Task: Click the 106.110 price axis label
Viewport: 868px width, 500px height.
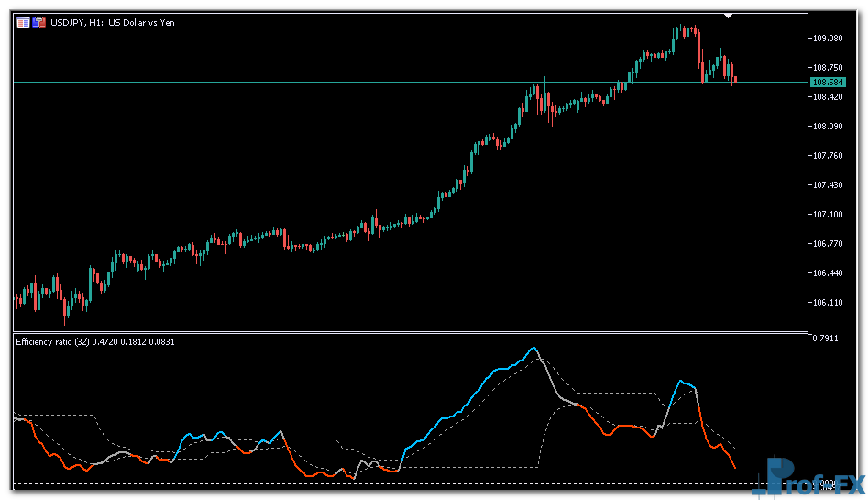Action: pyautogui.click(x=827, y=303)
